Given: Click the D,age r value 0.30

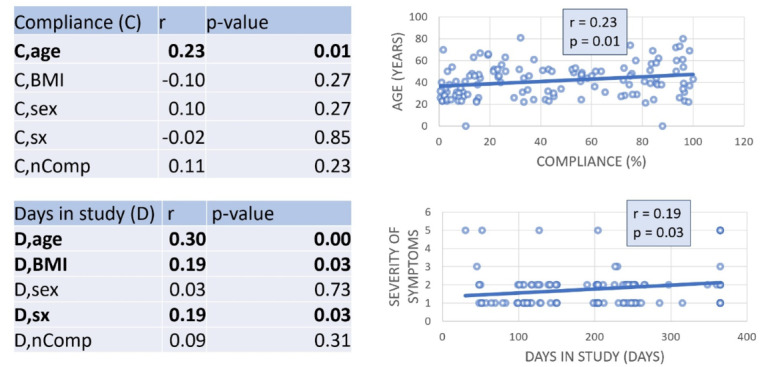Looking at the screenshot, I should (x=187, y=239).
